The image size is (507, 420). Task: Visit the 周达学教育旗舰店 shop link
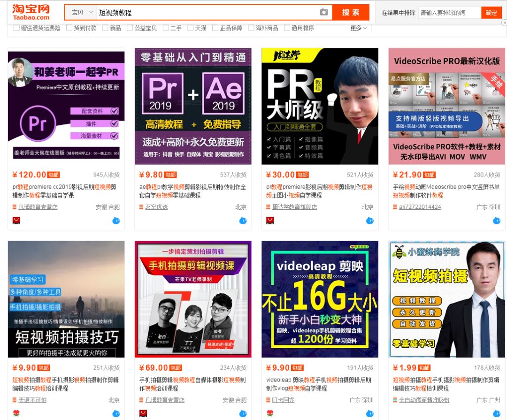point(294,207)
